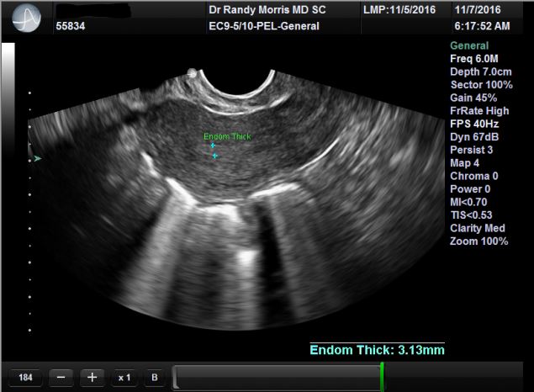Click the 'Chroma 0' parameter

coord(474,176)
